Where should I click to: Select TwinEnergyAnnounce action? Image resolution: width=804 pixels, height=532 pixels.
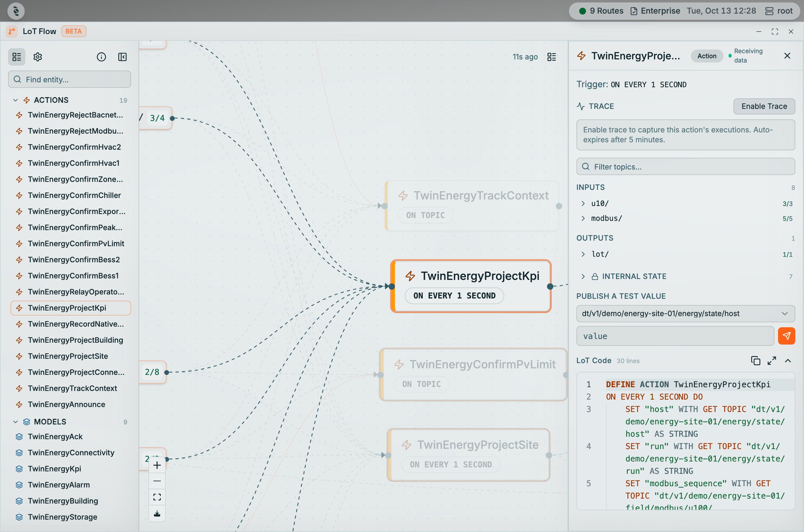[x=71, y=405]
